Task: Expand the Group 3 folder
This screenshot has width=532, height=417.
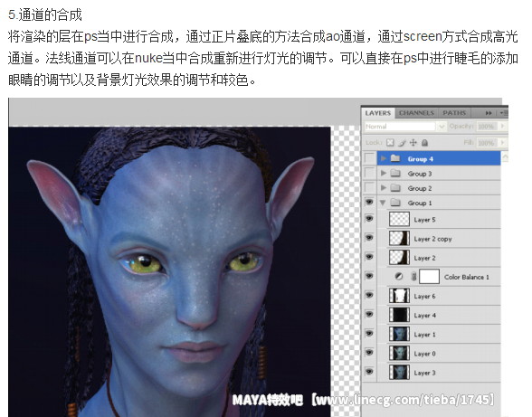Action: click(x=384, y=173)
